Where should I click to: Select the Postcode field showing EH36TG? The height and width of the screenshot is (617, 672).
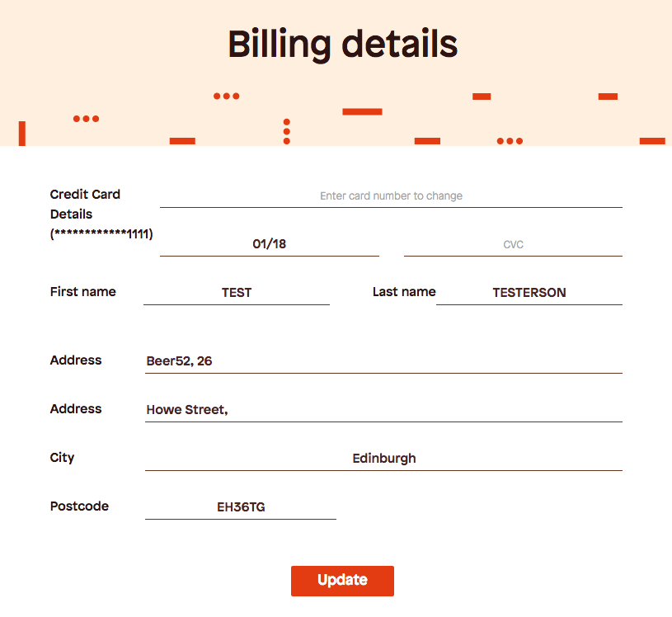point(241,507)
